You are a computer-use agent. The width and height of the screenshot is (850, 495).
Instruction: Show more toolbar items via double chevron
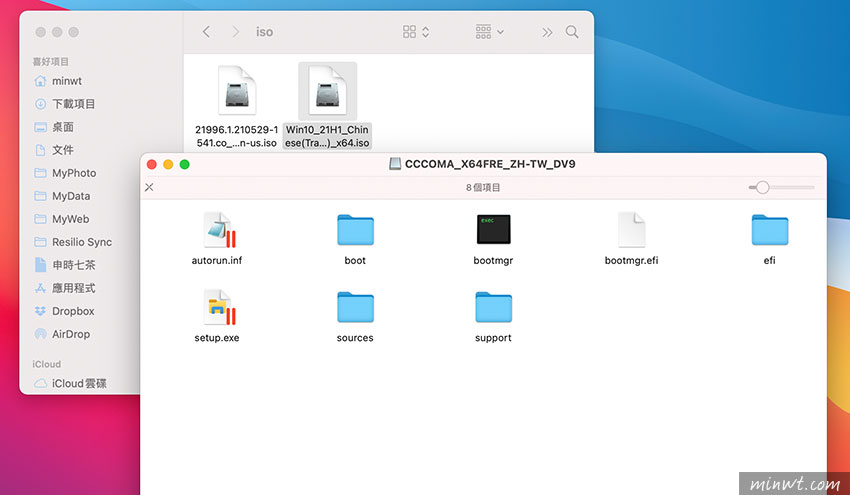tap(547, 33)
